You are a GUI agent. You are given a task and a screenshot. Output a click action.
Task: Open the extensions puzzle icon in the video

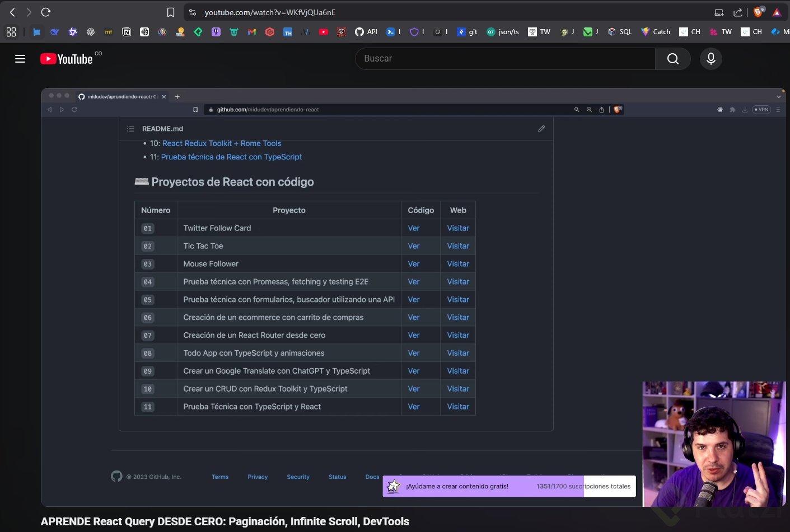732,110
